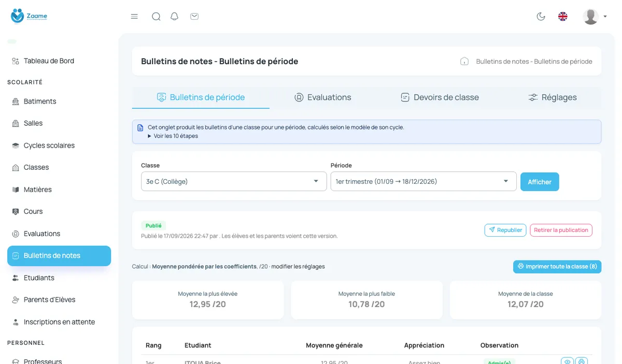Viewport: 622px width, 364px height.
Task: Open the Classe dropdown showing 3e C (Collège)
Action: click(234, 181)
